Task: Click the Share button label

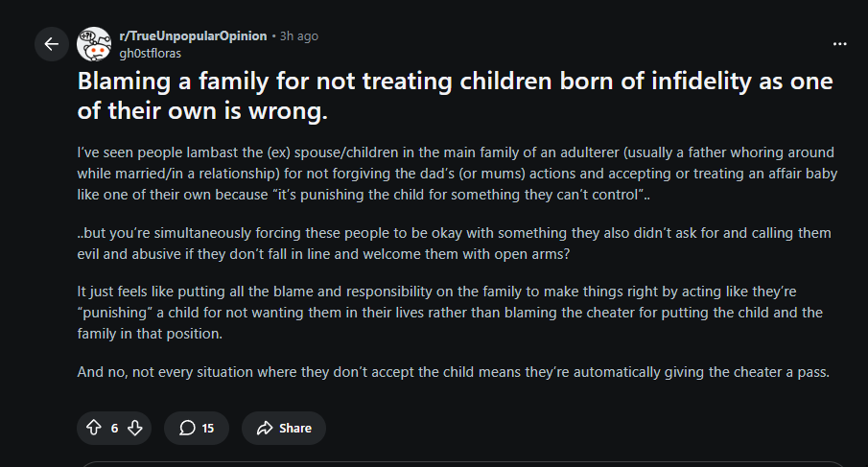Action: click(295, 429)
